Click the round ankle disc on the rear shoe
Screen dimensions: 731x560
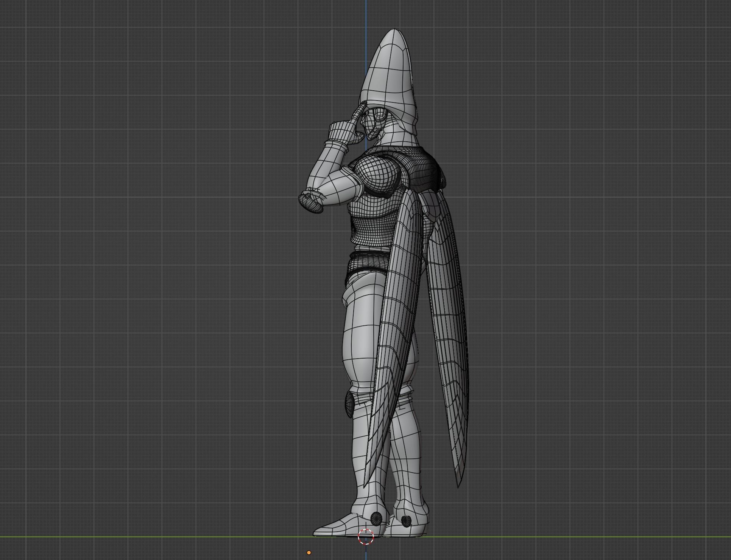pos(406,521)
